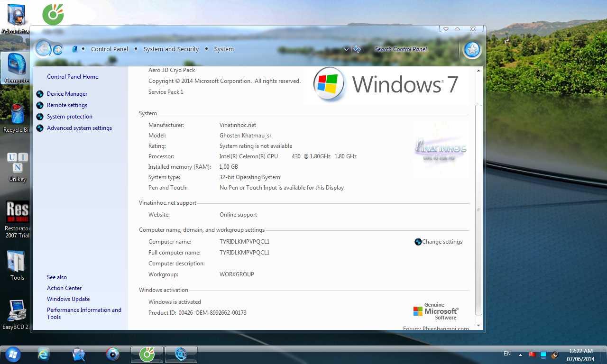
Task: Open Device Manager link
Action: pos(67,94)
